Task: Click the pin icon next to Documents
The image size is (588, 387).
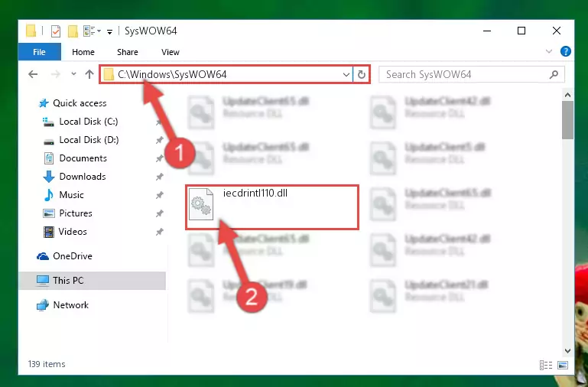Action: (x=159, y=158)
